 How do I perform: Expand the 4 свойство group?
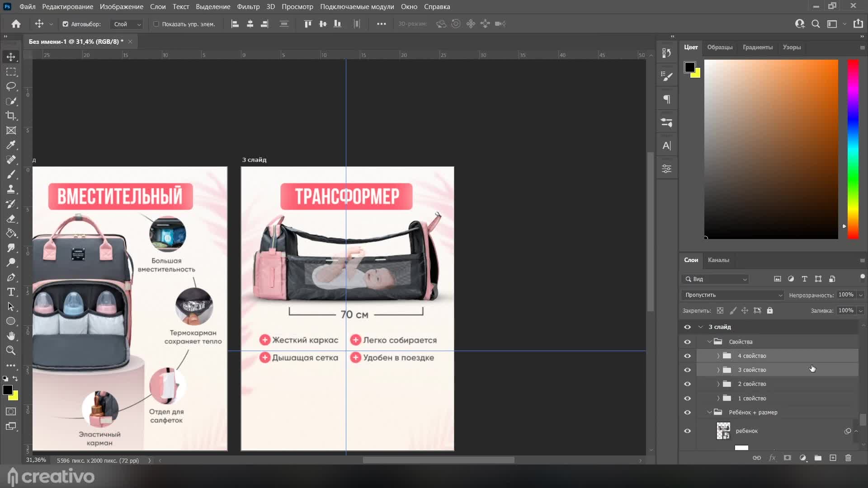tap(718, 356)
